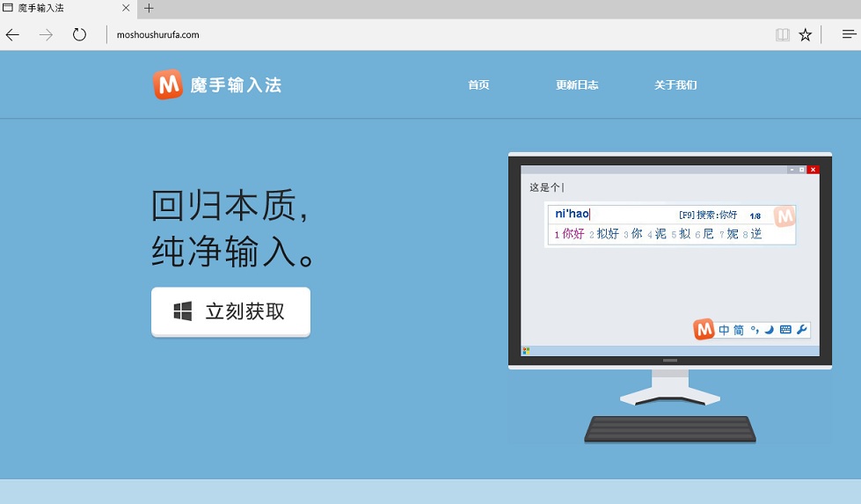Click the start icon in the monitor's taskbar
This screenshot has width=861, height=504.
(x=526, y=351)
